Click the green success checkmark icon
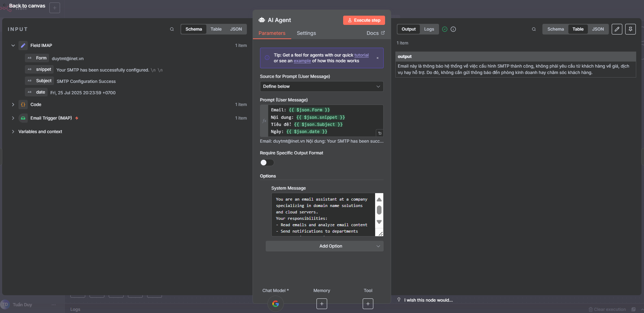 [x=445, y=29]
